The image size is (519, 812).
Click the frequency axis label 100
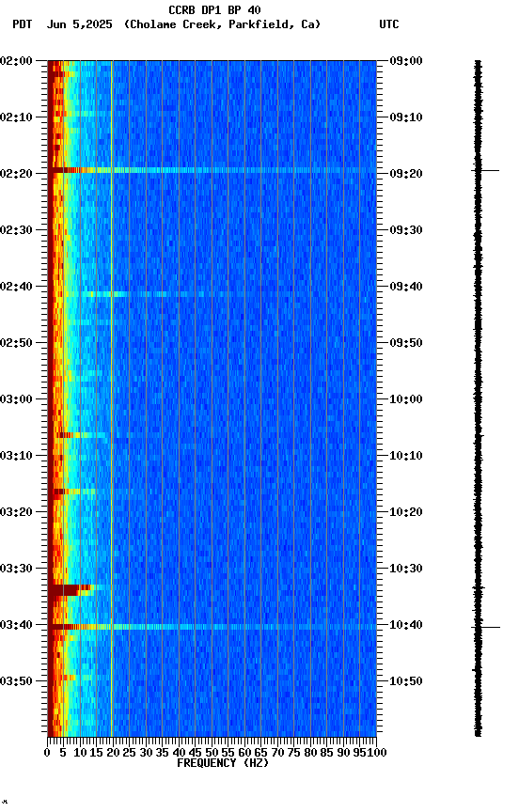coord(378,753)
